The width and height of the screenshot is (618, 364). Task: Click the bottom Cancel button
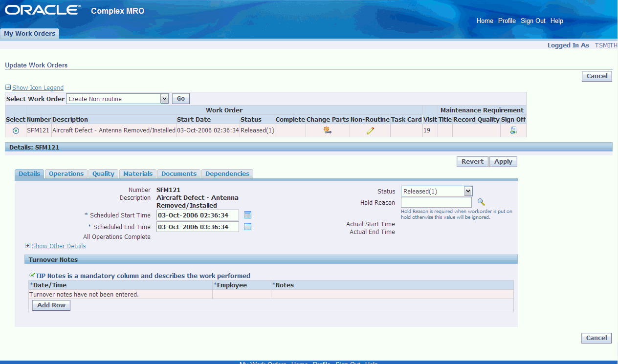click(597, 338)
